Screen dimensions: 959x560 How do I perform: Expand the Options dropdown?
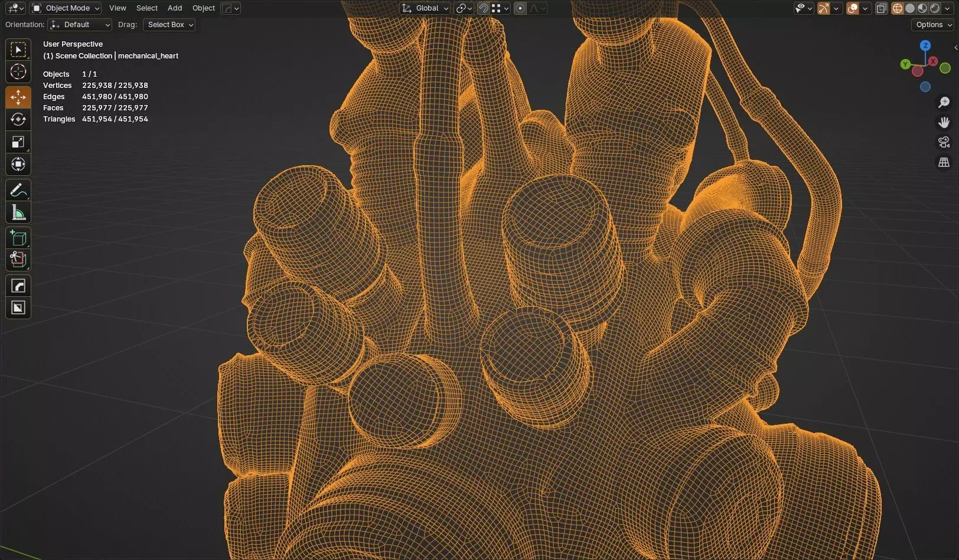tap(933, 25)
